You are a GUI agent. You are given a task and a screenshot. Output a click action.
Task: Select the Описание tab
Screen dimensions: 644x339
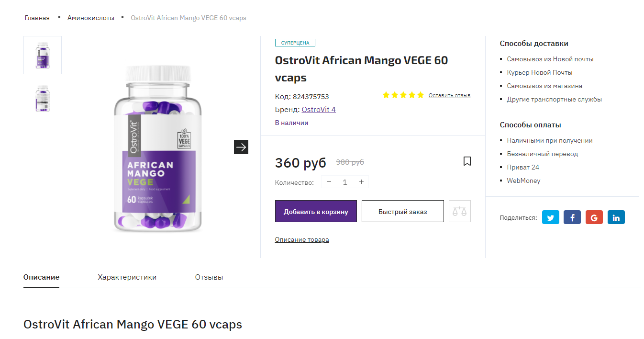point(41,277)
